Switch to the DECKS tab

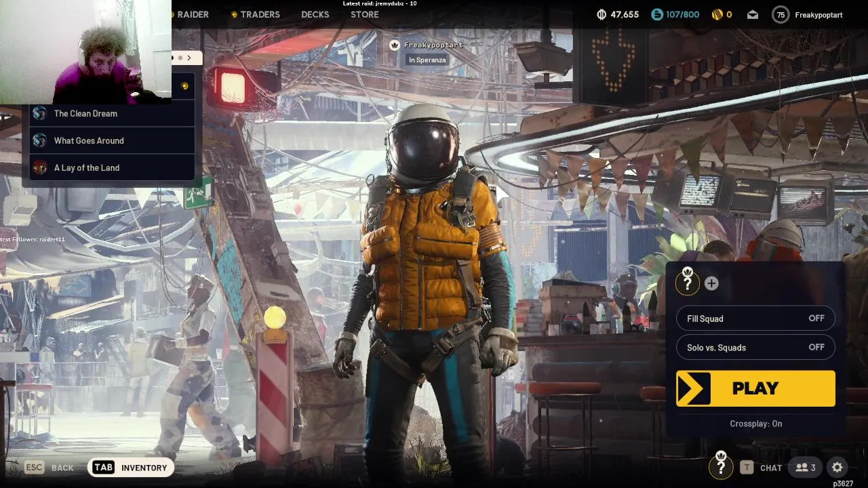tap(315, 14)
